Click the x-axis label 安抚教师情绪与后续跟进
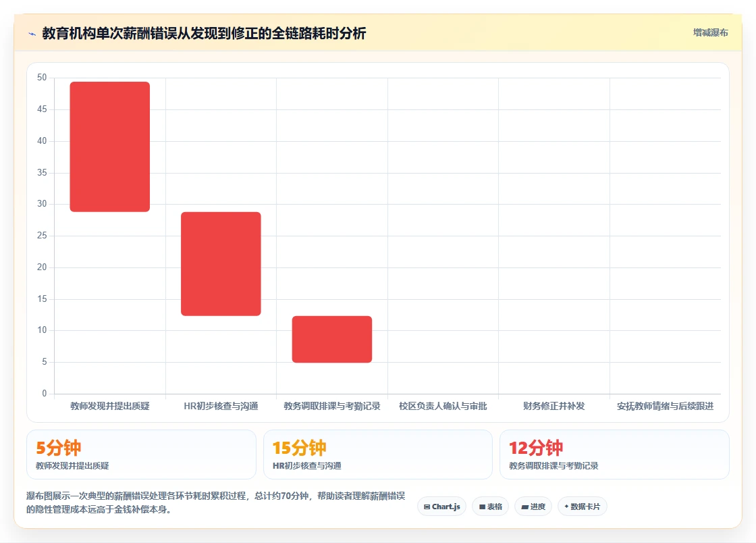756x543 pixels. click(x=666, y=406)
